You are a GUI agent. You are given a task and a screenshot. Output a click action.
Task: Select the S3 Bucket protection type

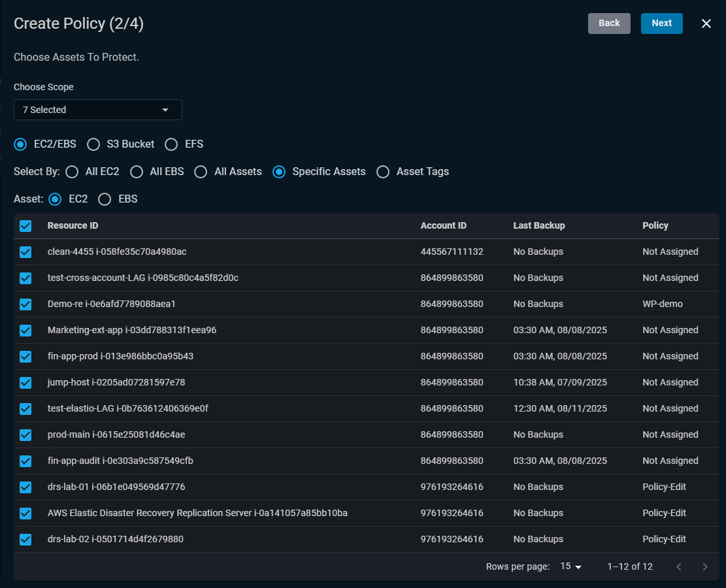[93, 144]
